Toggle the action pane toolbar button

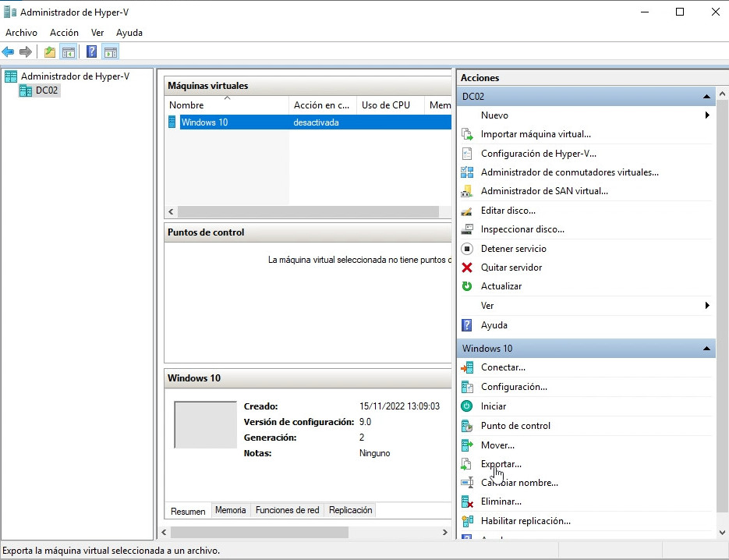click(x=111, y=52)
